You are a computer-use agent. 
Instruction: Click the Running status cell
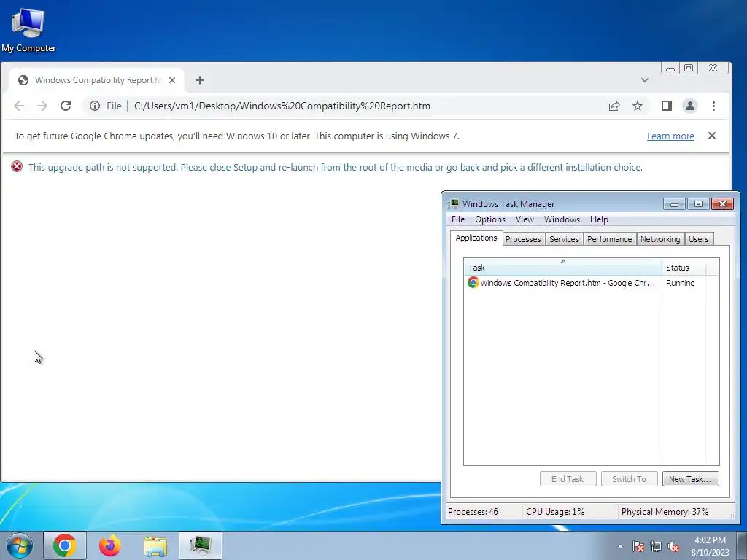(681, 283)
